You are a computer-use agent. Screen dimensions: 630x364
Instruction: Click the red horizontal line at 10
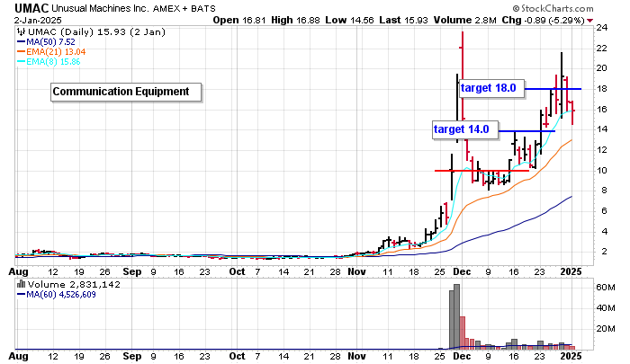(x=481, y=171)
